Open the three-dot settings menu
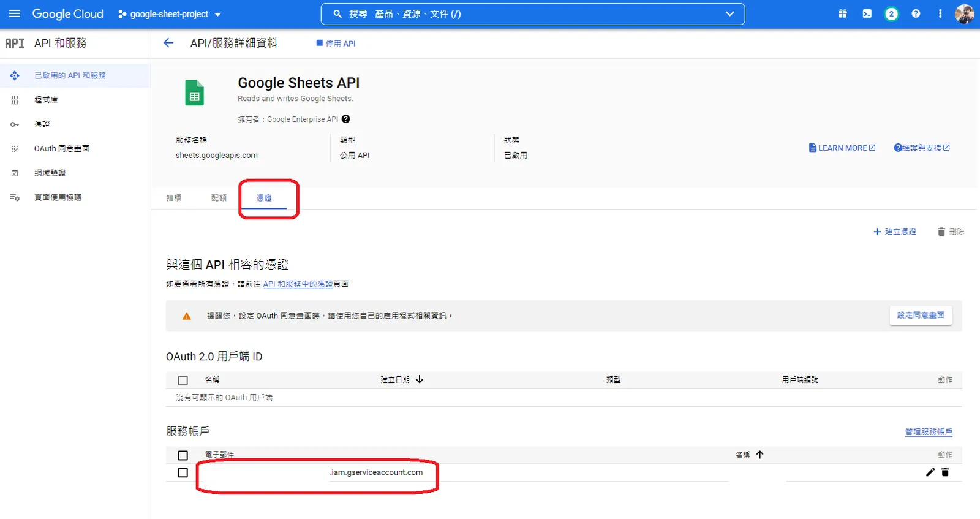This screenshot has width=980, height=519. click(940, 13)
